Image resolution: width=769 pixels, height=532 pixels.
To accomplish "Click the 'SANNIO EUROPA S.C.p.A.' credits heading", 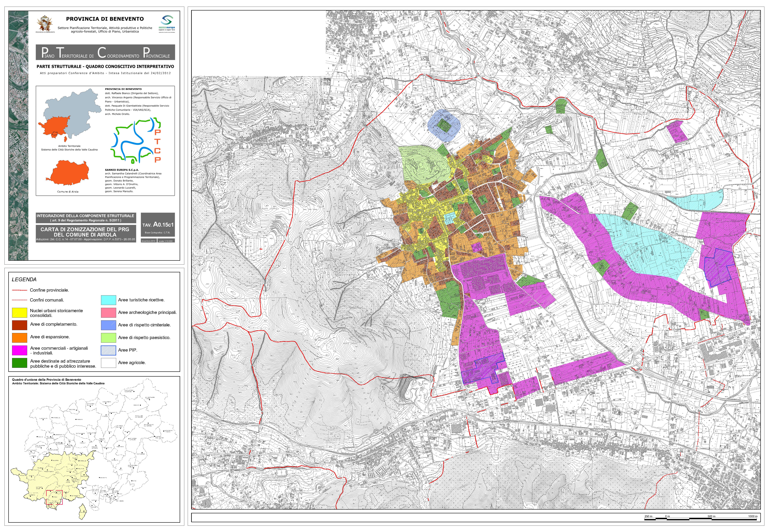I will 122,170.
